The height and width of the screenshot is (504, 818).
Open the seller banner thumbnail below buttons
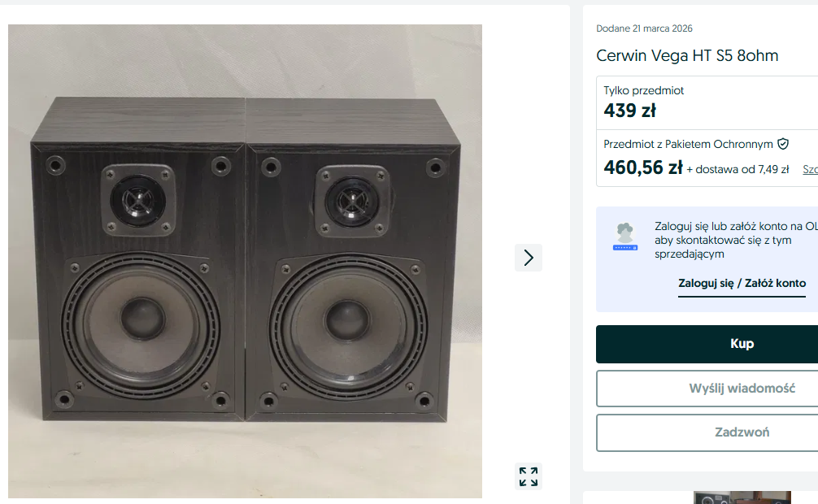pyautogui.click(x=742, y=497)
